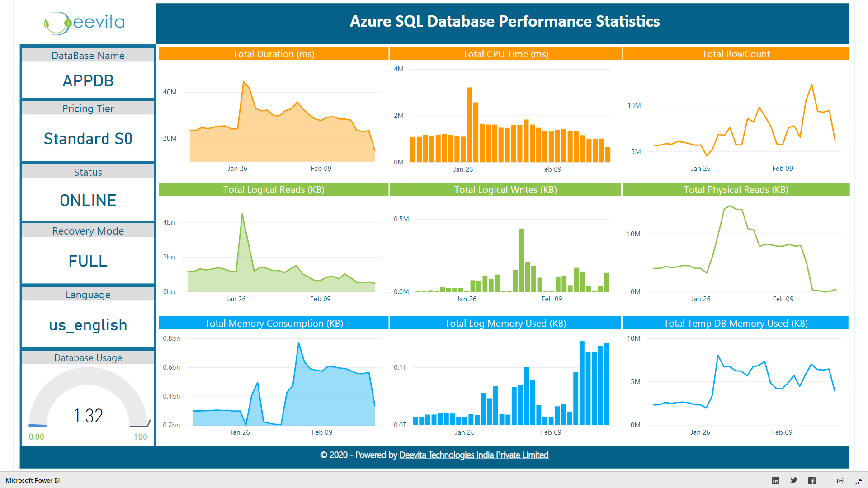The height and width of the screenshot is (488, 868).
Task: Select the Standard S0 pricing tier card
Action: tap(88, 138)
